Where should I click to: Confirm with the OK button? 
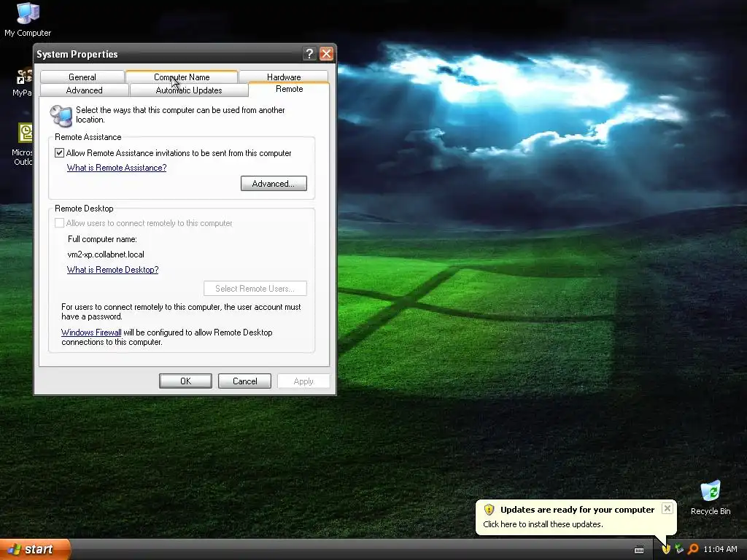[185, 381]
